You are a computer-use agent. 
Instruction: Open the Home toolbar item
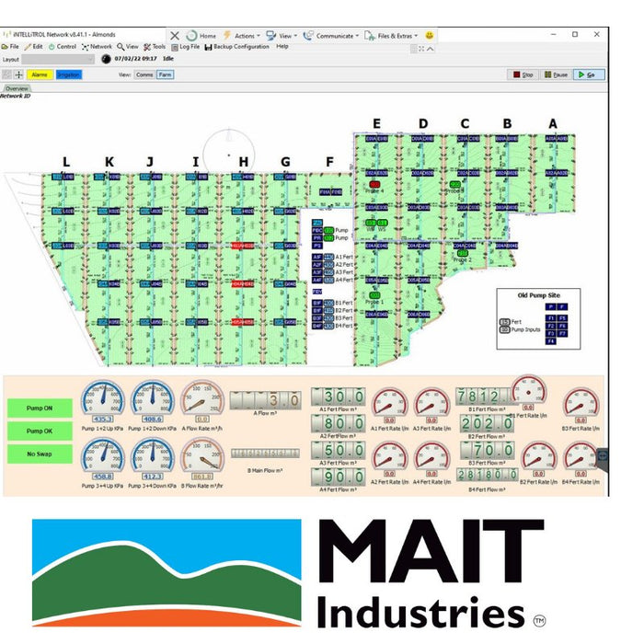201,36
